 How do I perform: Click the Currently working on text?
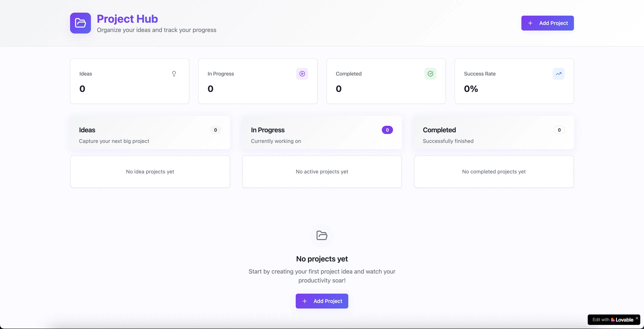click(276, 141)
